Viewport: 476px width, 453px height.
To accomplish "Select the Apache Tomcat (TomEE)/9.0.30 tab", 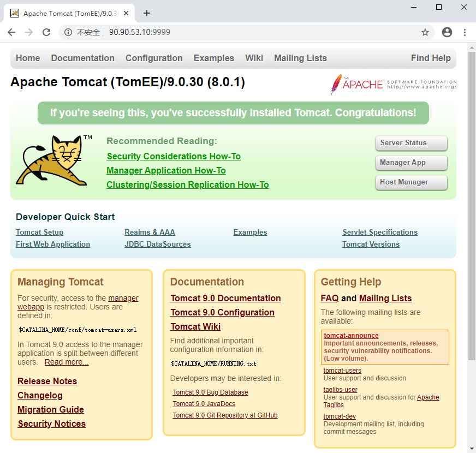I will click(69, 13).
